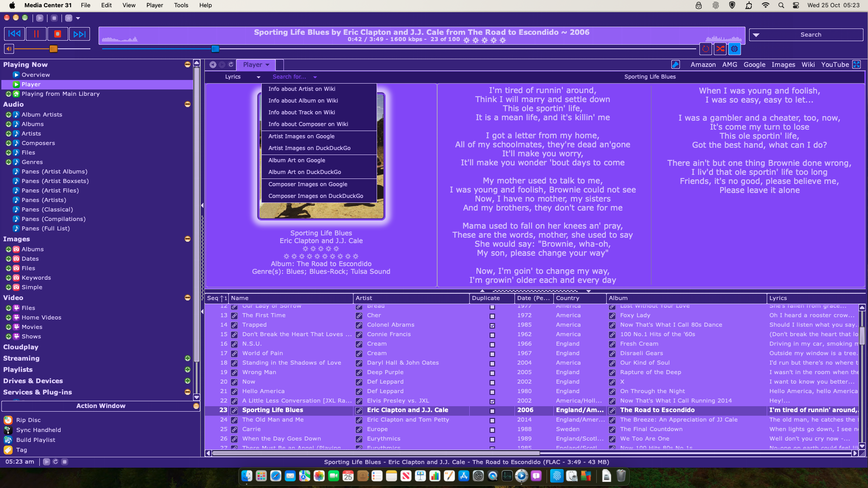Click the refresh icon beside Player tab

point(231,65)
